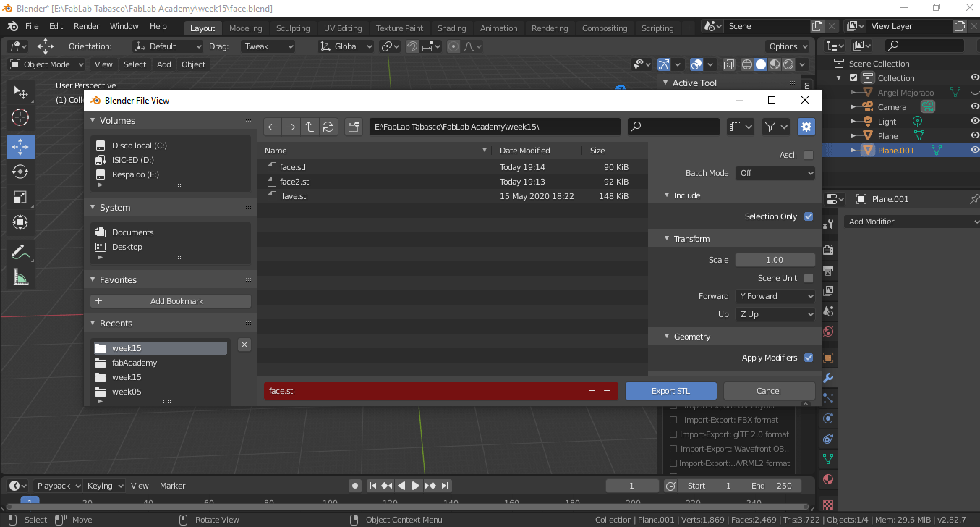980x527 pixels.
Task: Open the Batch Mode dropdown
Action: point(775,173)
